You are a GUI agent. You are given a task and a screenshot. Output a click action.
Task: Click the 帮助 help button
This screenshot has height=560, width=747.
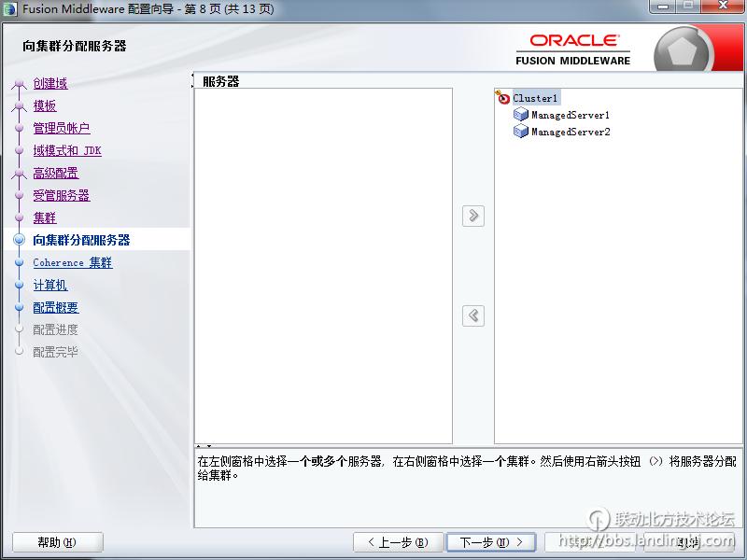(57, 542)
